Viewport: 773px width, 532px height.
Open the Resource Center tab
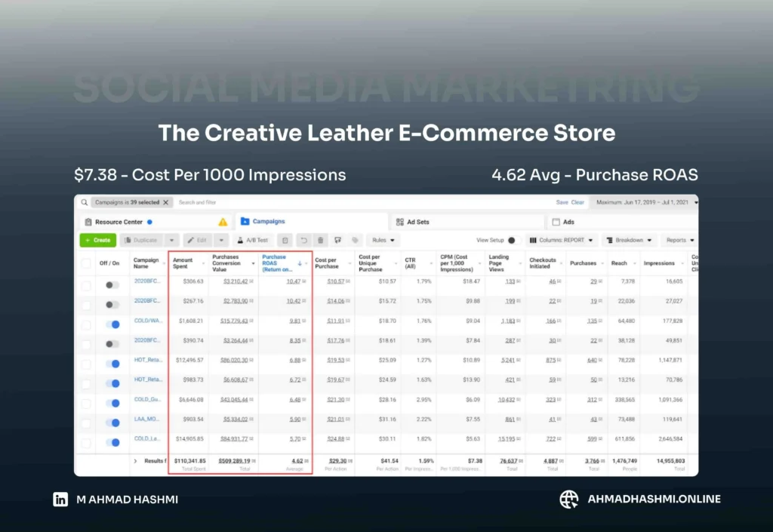click(119, 222)
